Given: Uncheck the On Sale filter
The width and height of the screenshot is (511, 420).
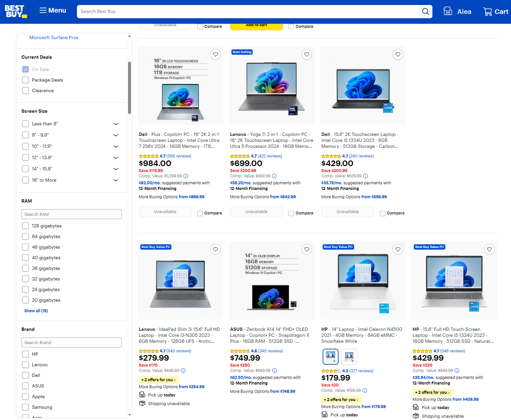Looking at the screenshot, I should 25,69.
